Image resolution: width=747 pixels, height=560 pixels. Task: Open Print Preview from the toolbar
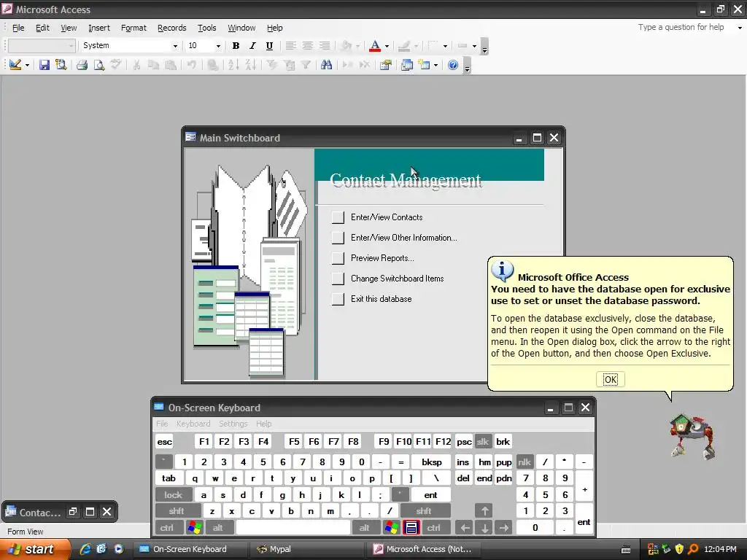point(98,65)
